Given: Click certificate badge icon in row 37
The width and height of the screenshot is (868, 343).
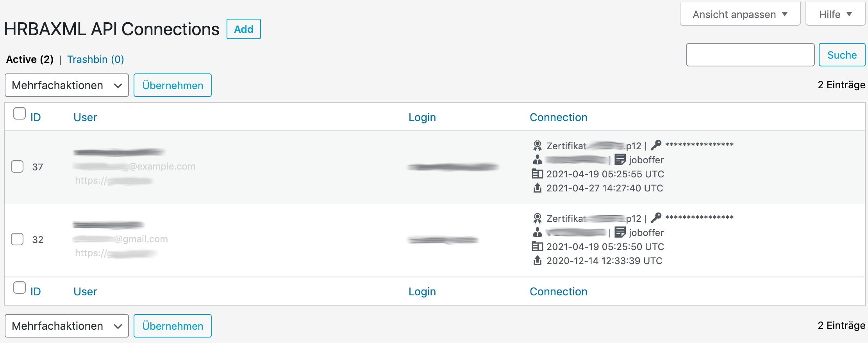Looking at the screenshot, I should 538,146.
